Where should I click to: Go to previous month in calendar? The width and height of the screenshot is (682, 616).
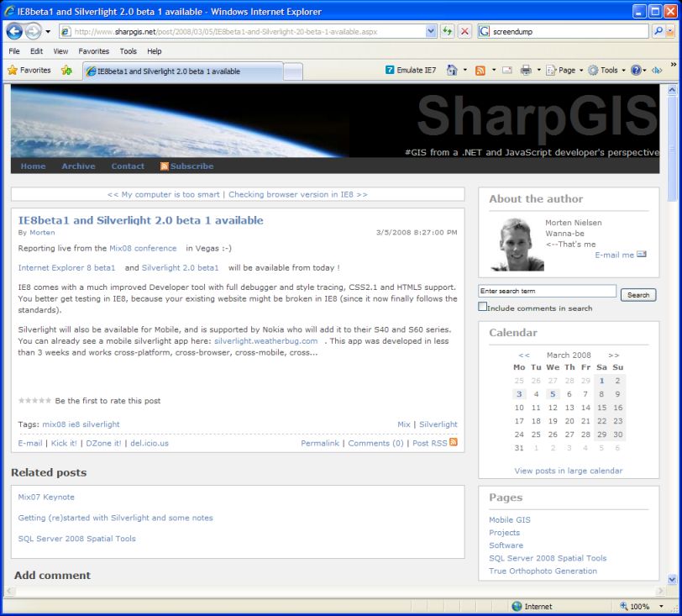click(524, 355)
